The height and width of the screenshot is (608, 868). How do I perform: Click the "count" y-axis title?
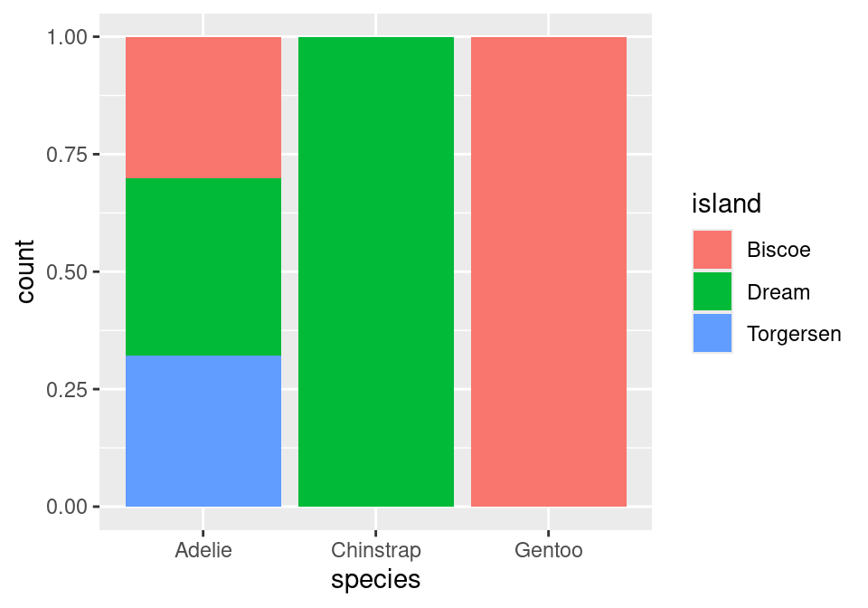pos(26,271)
